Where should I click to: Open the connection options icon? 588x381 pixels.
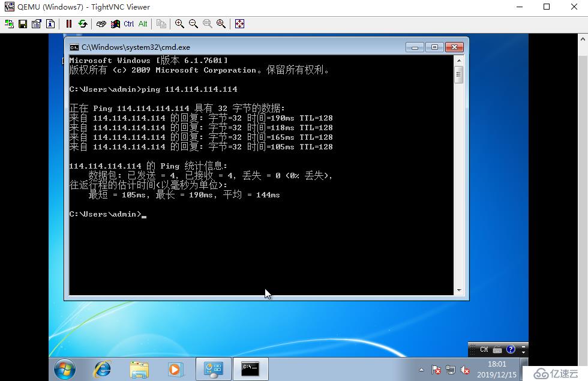[37, 24]
